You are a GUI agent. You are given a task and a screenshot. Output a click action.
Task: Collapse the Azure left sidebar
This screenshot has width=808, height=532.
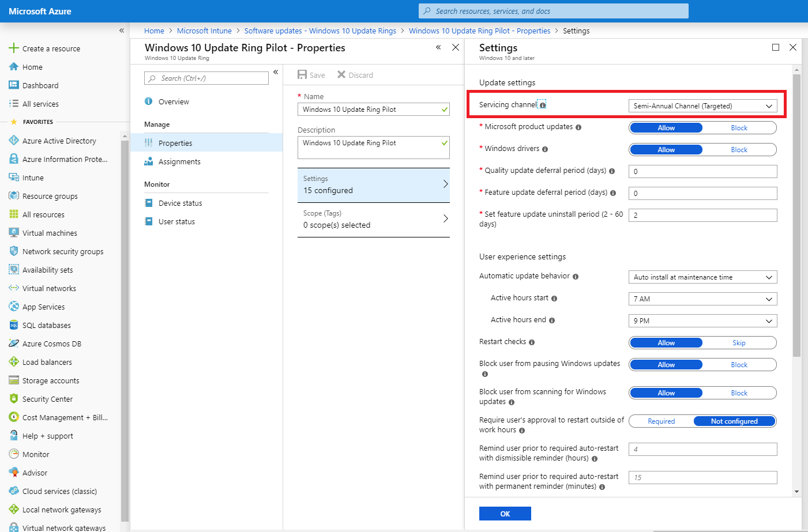(x=121, y=31)
